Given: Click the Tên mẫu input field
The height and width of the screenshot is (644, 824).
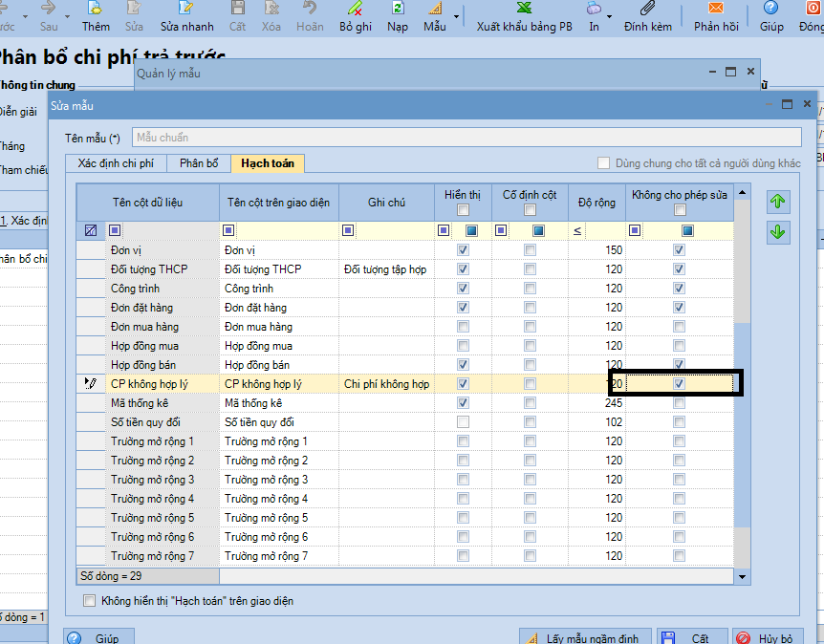Looking at the screenshot, I should (x=466, y=138).
